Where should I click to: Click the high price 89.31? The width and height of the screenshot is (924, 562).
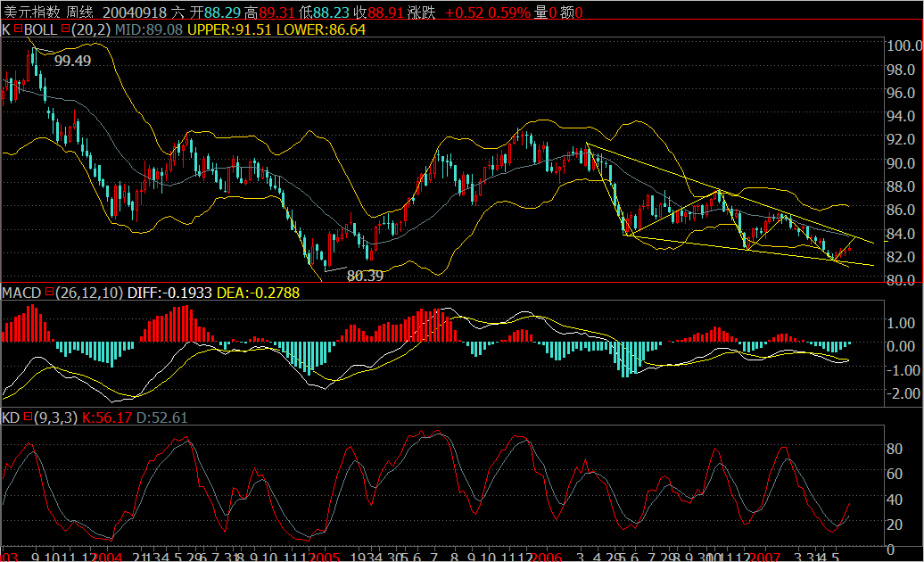[x=276, y=12]
